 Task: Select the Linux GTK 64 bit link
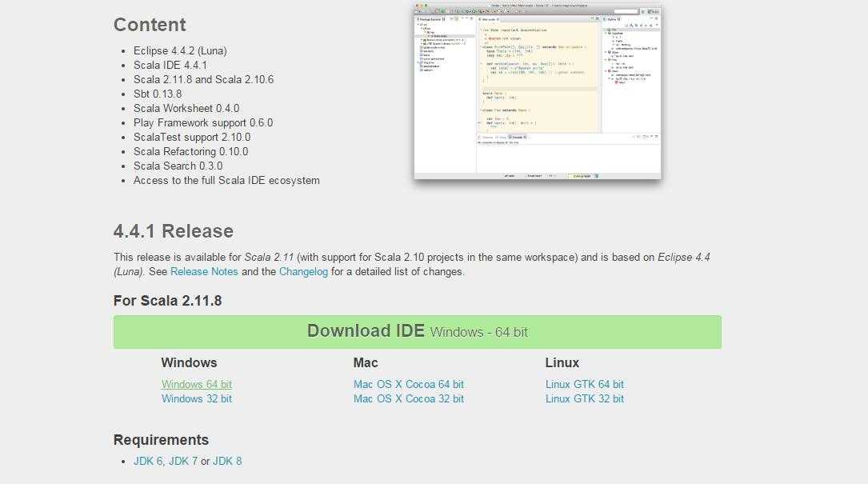click(585, 384)
